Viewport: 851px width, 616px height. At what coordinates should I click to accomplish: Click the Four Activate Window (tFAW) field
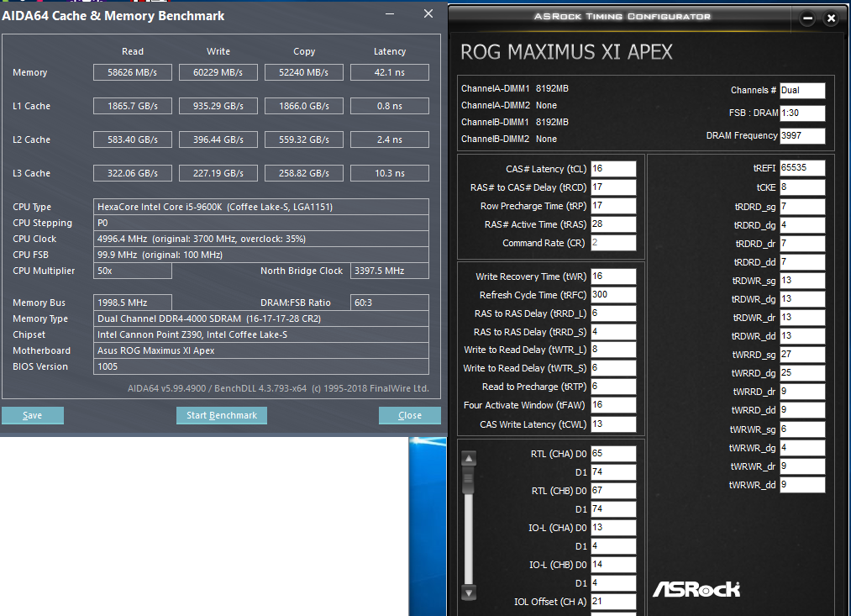[613, 405]
